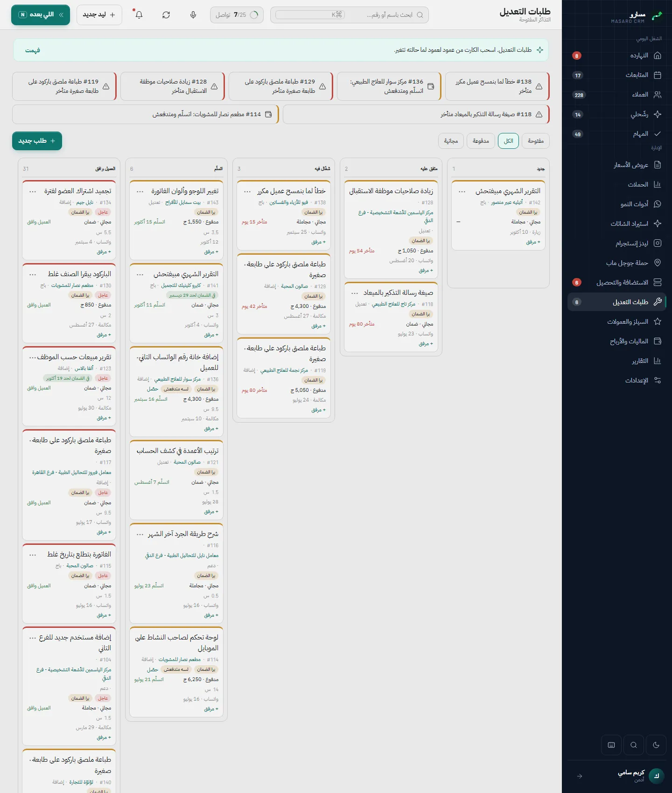Click client link صالون المحبة on ترتيب الأعمدة card

187,462
